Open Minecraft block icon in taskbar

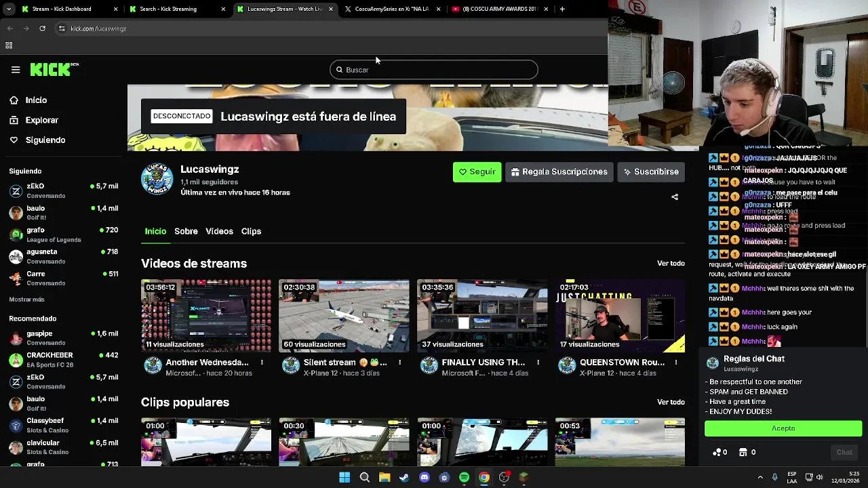click(x=524, y=477)
